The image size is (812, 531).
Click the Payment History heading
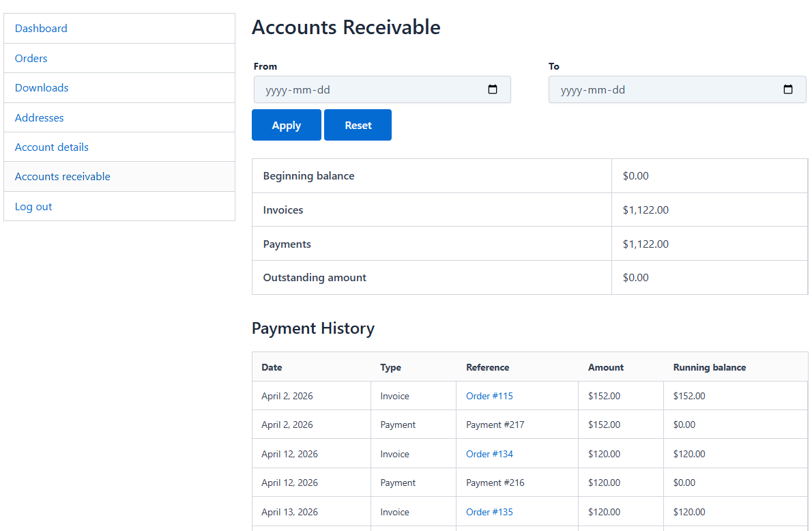(x=313, y=328)
